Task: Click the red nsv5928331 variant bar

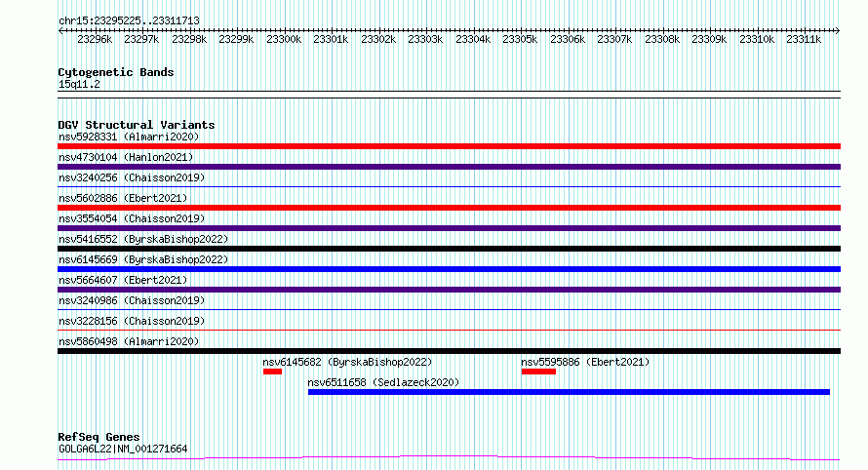Action: click(449, 146)
